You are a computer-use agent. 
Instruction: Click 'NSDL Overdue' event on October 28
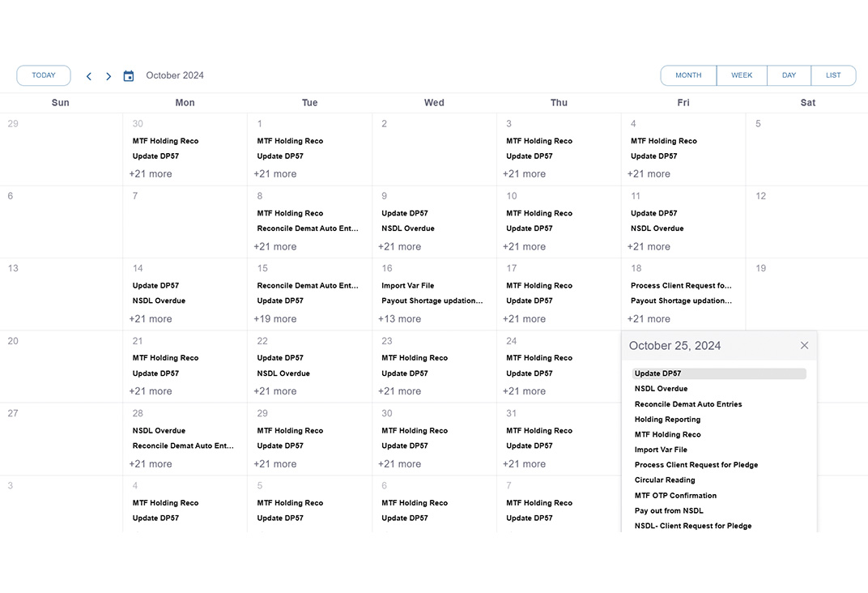159,430
